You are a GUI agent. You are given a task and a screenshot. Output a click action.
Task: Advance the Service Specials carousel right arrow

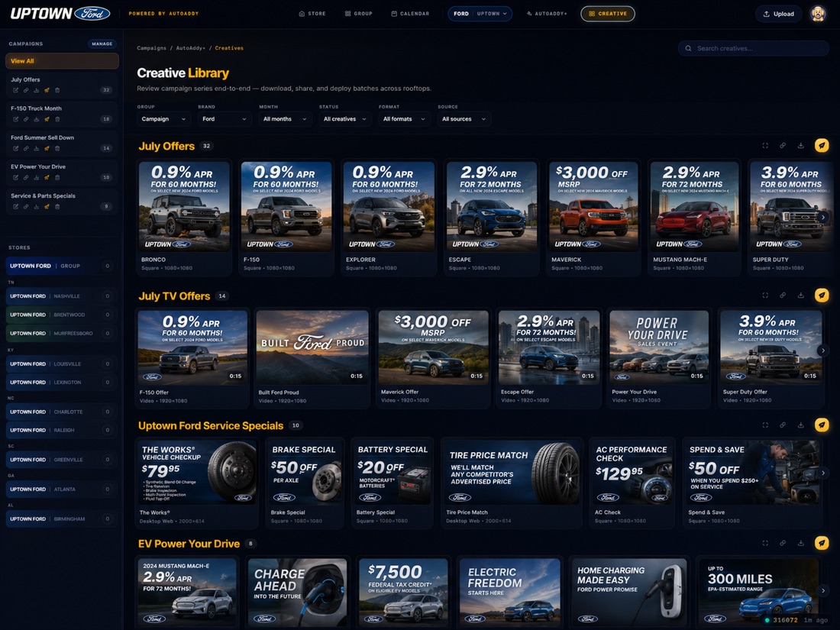tap(823, 473)
